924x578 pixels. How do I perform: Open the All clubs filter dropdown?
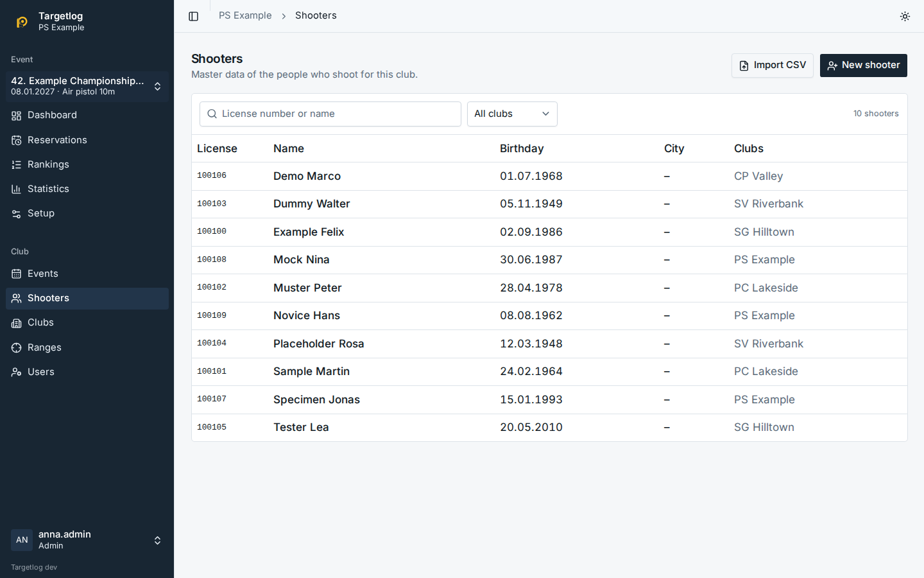click(x=512, y=114)
